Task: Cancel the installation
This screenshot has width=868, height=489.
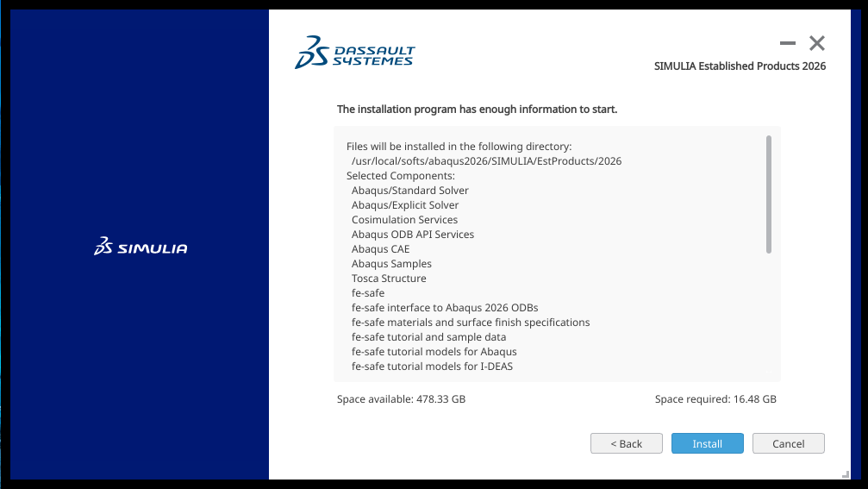Action: click(789, 443)
